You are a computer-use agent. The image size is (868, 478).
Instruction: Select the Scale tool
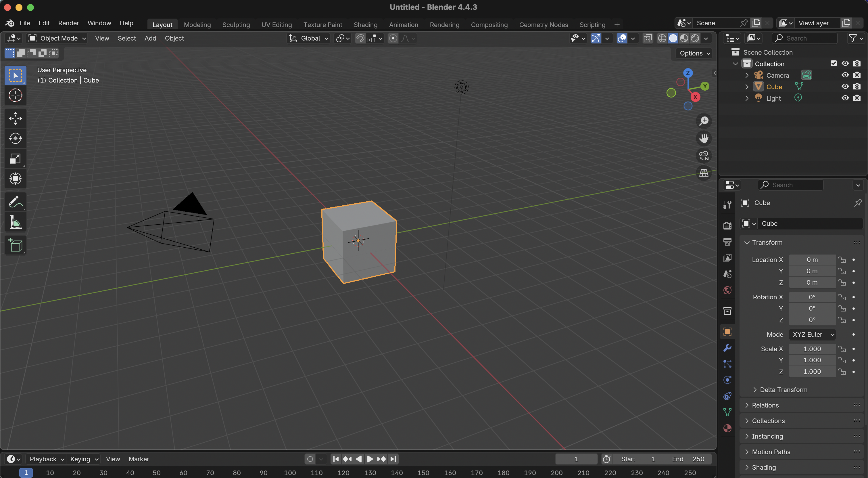tap(15, 158)
